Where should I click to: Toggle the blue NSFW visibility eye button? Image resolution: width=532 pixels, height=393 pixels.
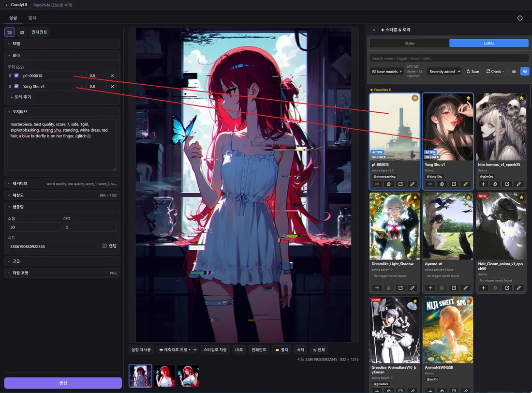(x=525, y=71)
